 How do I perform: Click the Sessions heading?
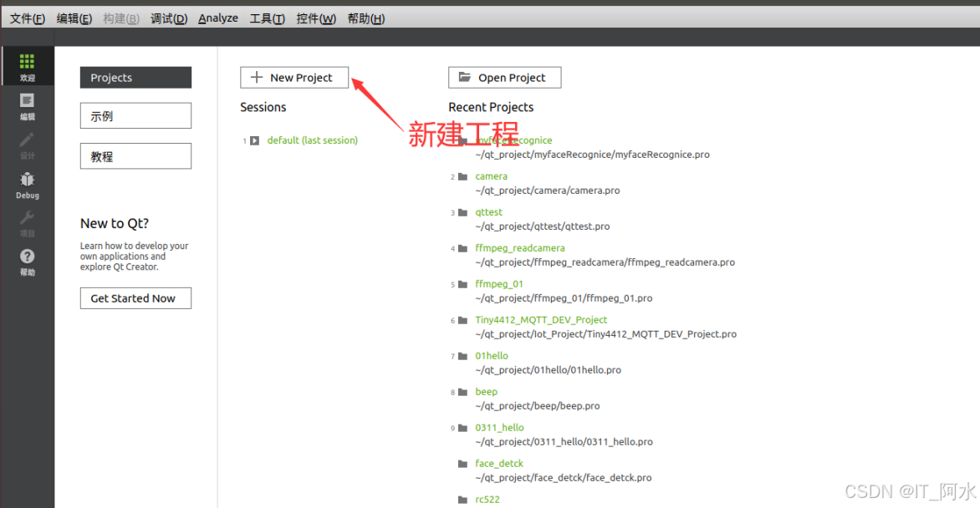pos(263,107)
